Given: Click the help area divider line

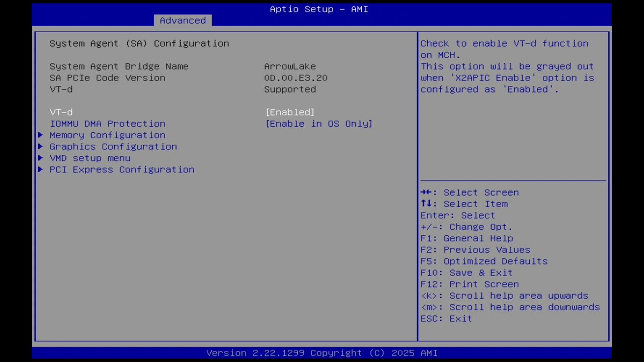Looking at the screenshot, I should 513,179.
